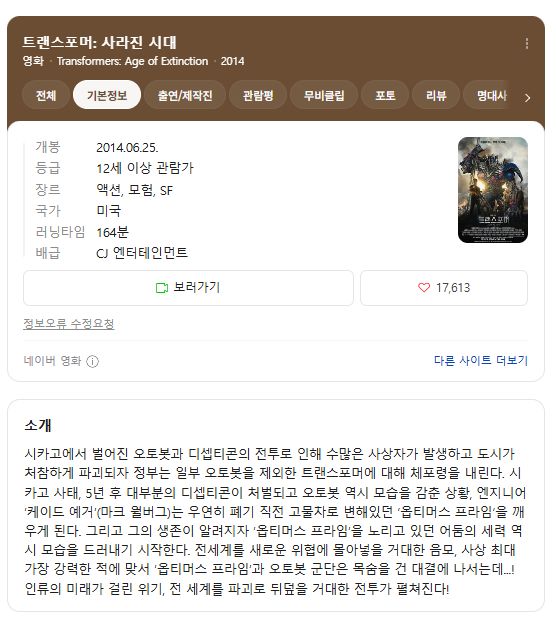Click the info icon next to 네이버 영화

92,361
